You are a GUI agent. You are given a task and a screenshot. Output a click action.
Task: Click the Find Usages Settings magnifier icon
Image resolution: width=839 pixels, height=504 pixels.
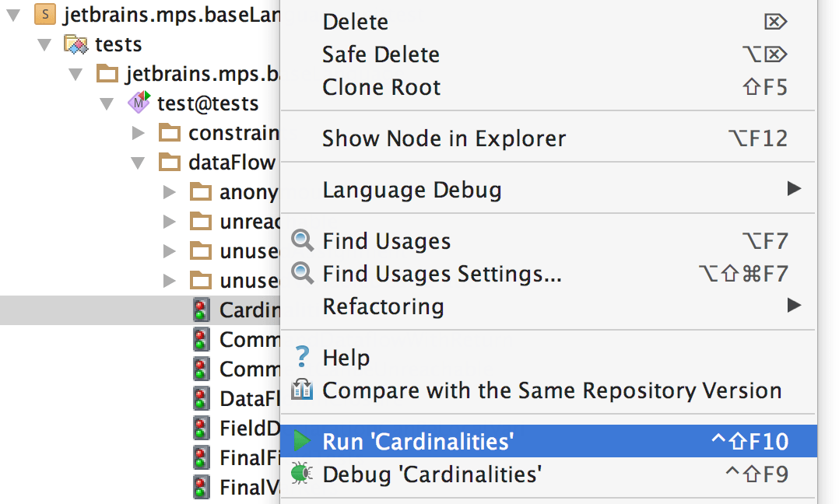[x=302, y=274]
